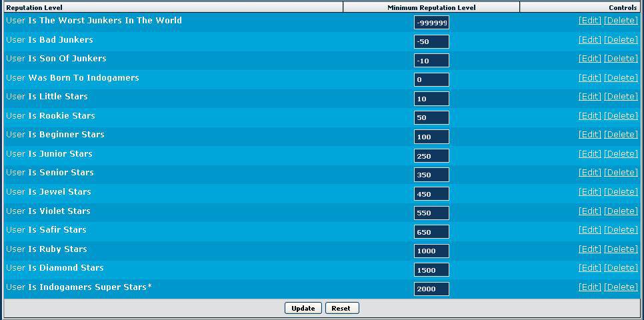644x320 pixels.
Task: Click Edit for Worst Junkers In The World
Action: click(x=590, y=21)
